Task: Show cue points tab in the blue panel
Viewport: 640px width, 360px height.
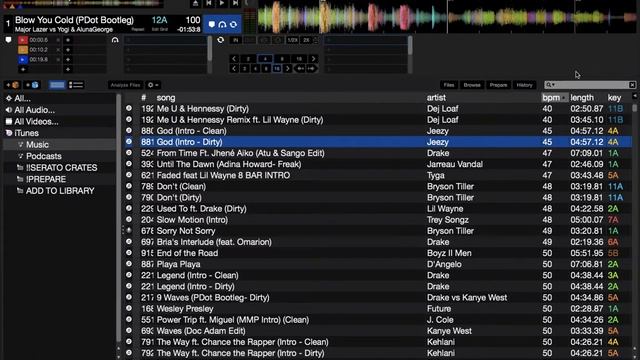Action: click(x=211, y=24)
